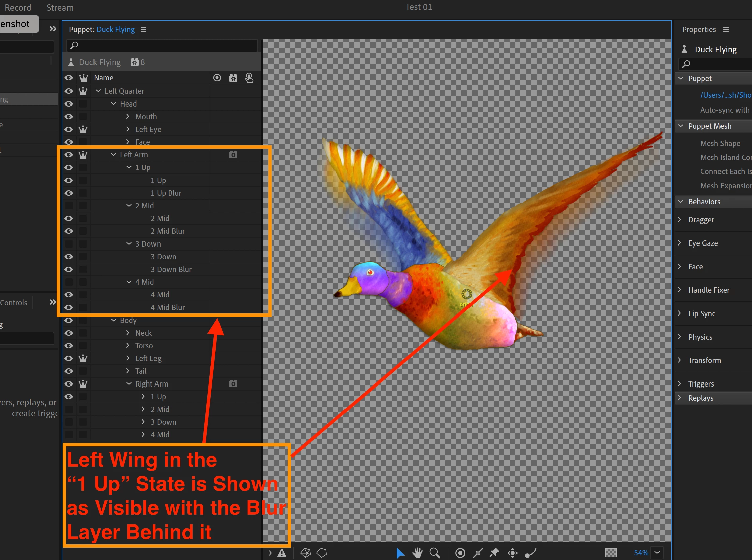Select the Dragger tool
752x560 pixels.
pos(512,553)
